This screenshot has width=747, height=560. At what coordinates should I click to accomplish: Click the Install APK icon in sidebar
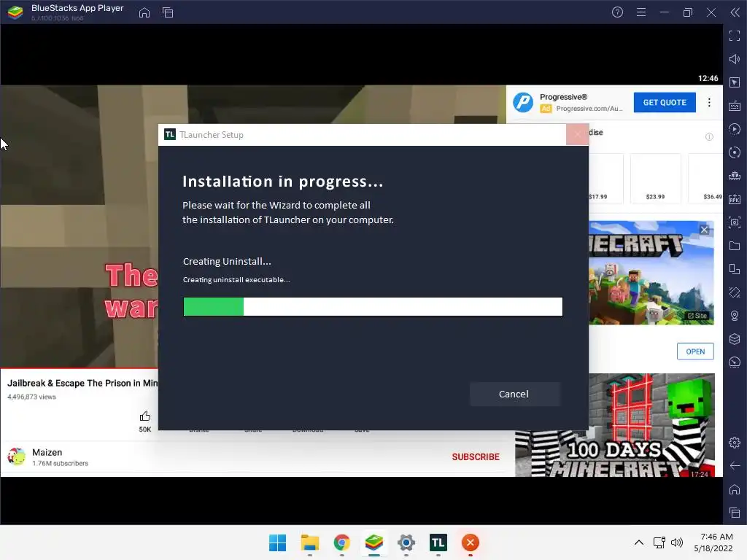pyautogui.click(x=735, y=199)
